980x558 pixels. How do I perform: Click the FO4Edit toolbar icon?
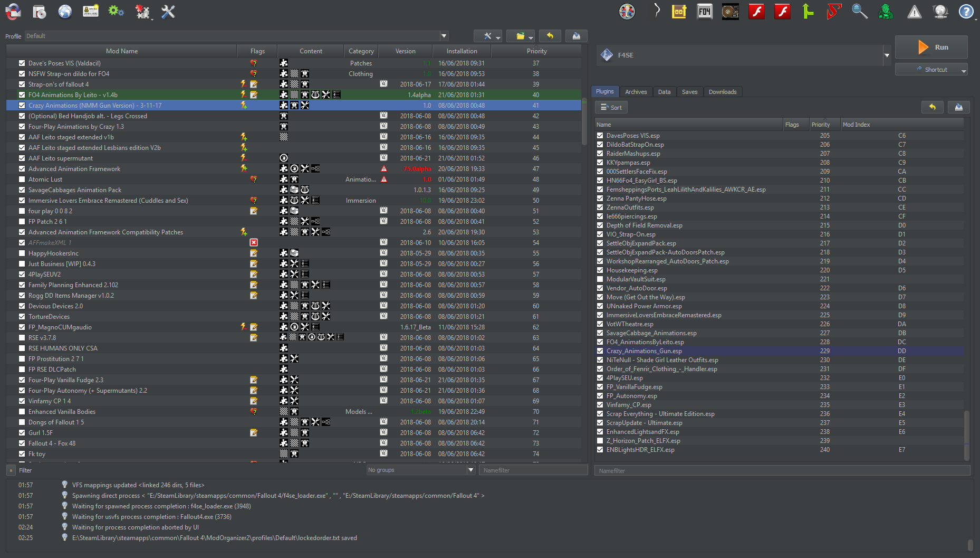(704, 12)
